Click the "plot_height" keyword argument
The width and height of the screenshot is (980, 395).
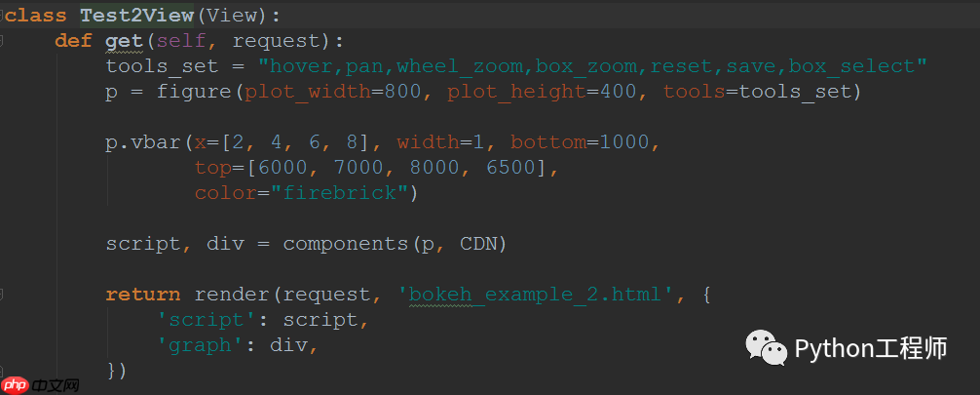(x=516, y=93)
